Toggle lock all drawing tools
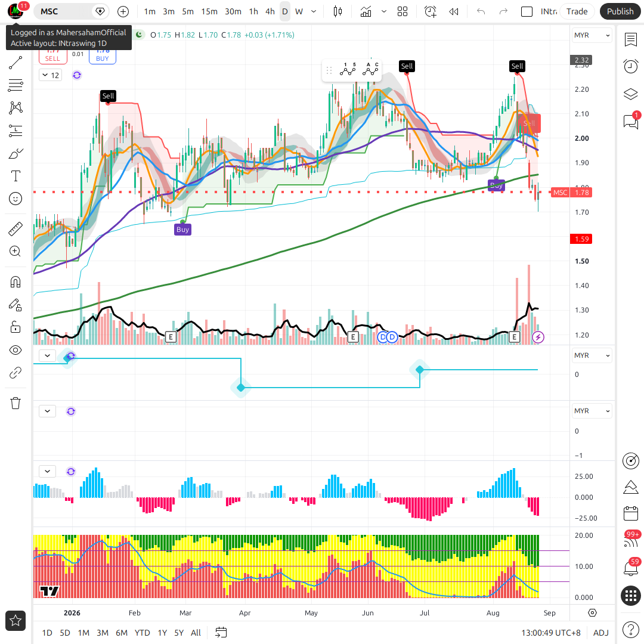Image resolution: width=644 pixels, height=644 pixels. tap(16, 327)
